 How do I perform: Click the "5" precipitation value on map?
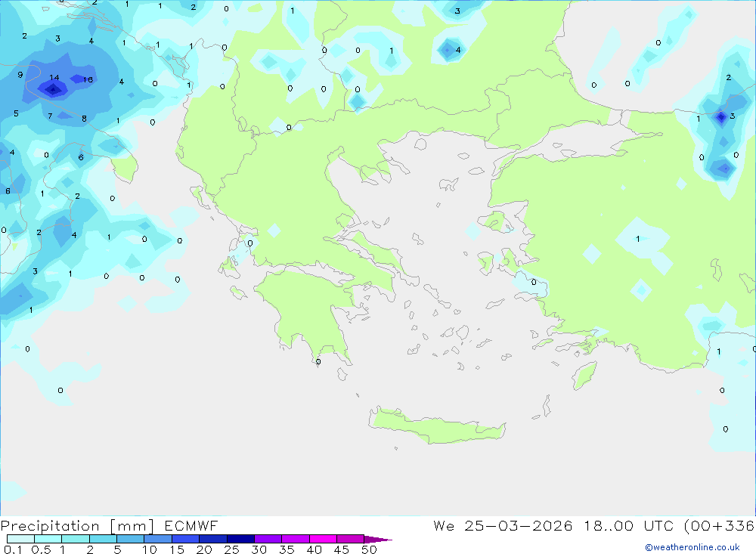16,114
